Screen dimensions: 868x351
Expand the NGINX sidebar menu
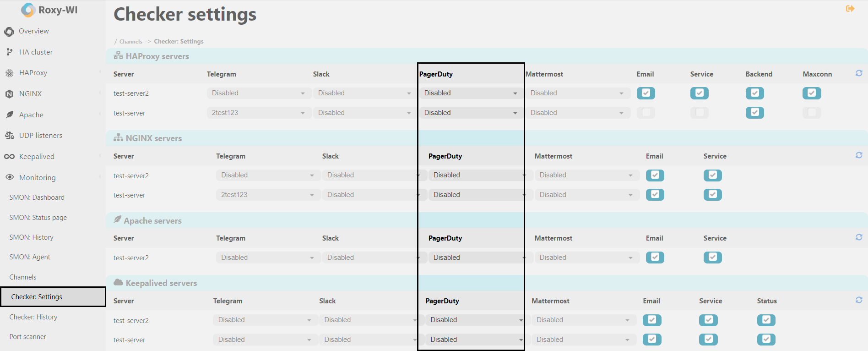coord(30,94)
